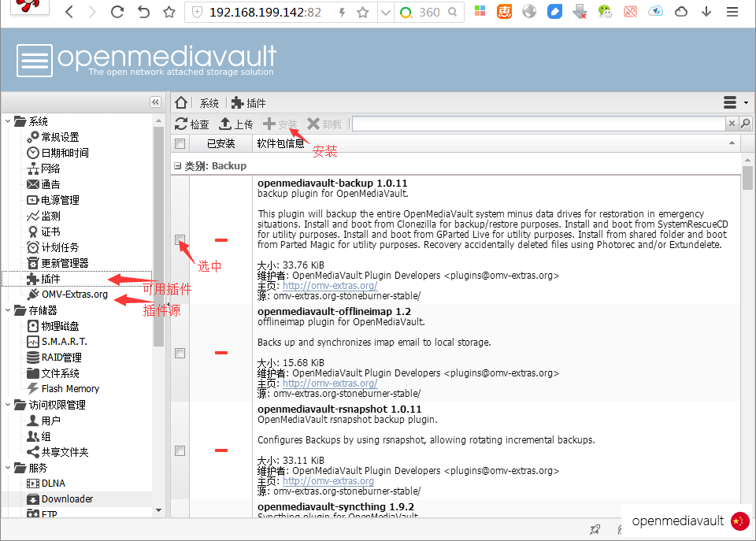Select 网络 in the system tree
This screenshot has width=756, height=541.
click(50, 169)
